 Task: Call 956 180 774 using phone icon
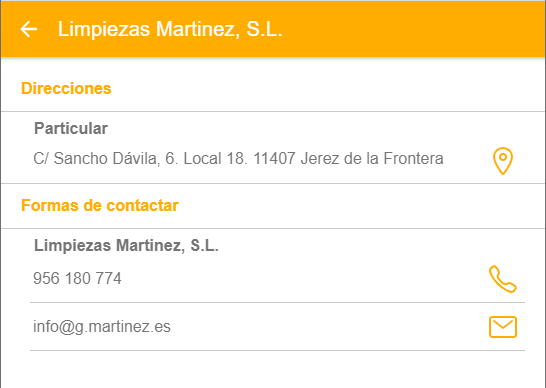click(503, 279)
